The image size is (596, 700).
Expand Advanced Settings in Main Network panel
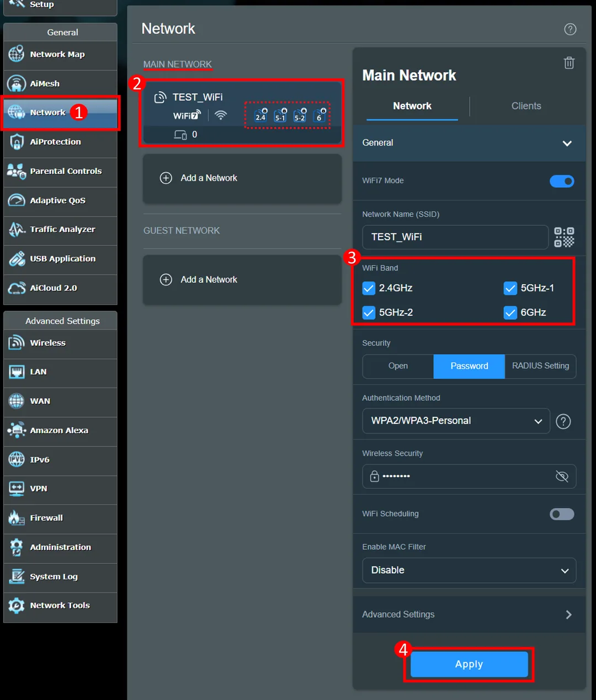(x=469, y=614)
